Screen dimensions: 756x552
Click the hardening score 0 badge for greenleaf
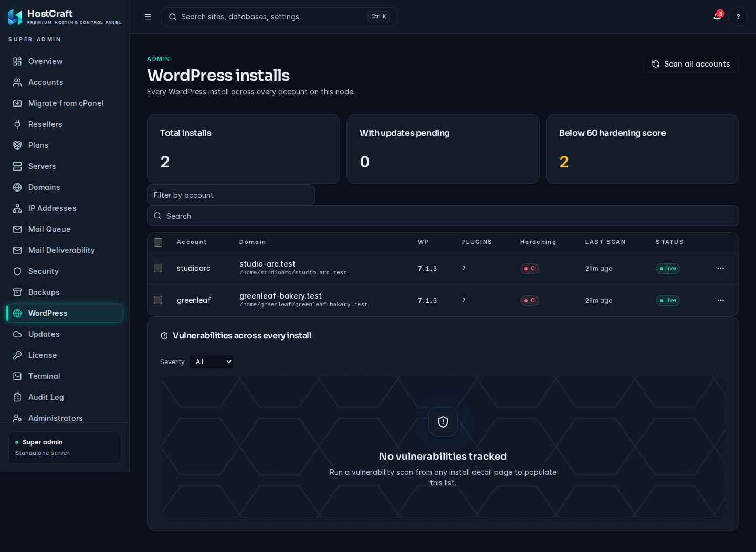(x=530, y=300)
